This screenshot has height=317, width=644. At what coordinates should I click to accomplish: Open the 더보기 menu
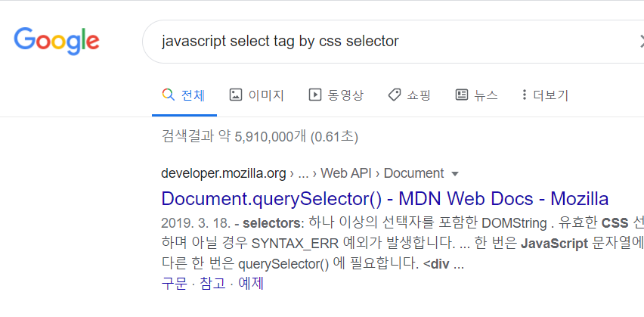pos(545,95)
